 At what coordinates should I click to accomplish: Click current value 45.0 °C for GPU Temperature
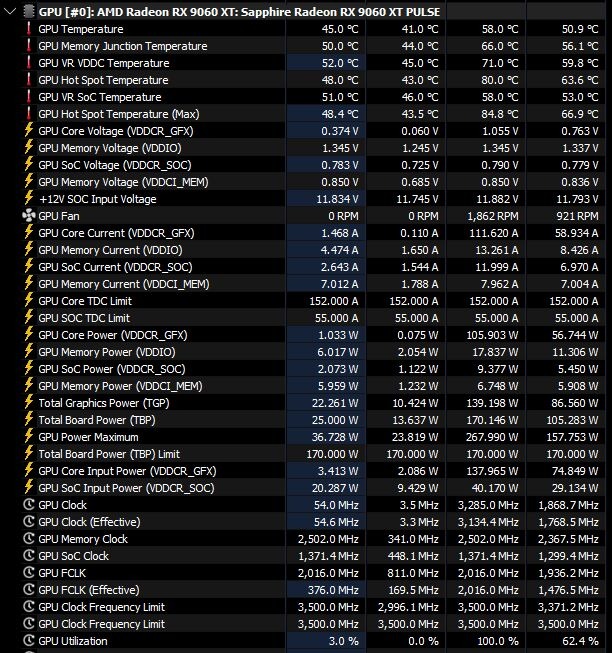pos(340,29)
